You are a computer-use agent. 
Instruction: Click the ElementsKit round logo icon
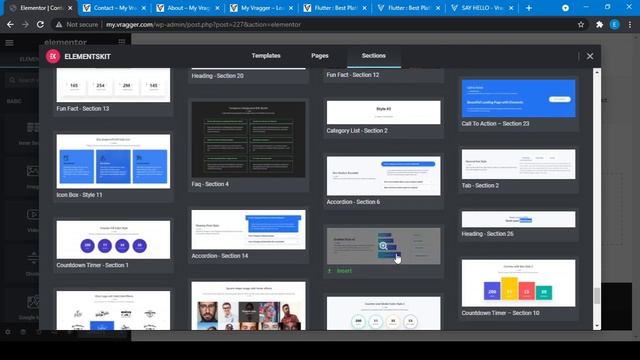point(53,56)
